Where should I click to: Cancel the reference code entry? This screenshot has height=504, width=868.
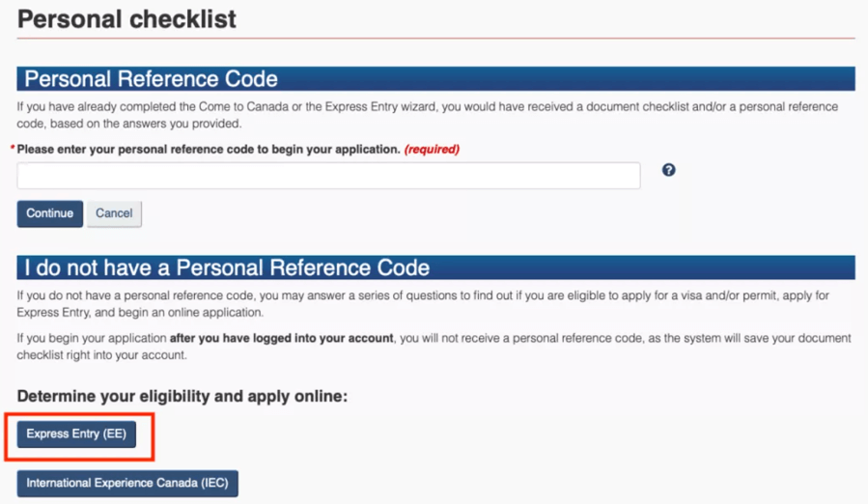pyautogui.click(x=114, y=213)
